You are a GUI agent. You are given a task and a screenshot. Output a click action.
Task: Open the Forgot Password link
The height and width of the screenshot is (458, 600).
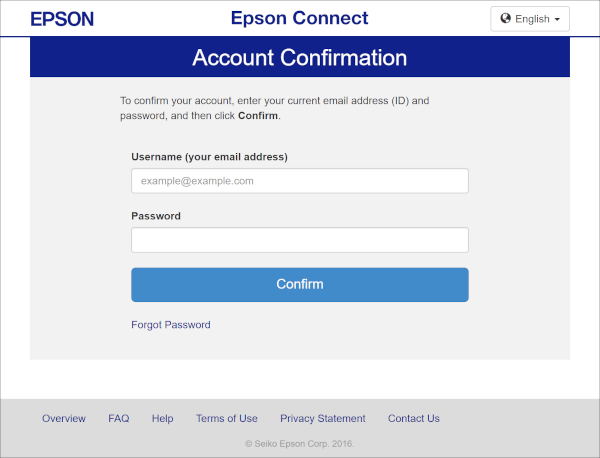[x=171, y=325]
